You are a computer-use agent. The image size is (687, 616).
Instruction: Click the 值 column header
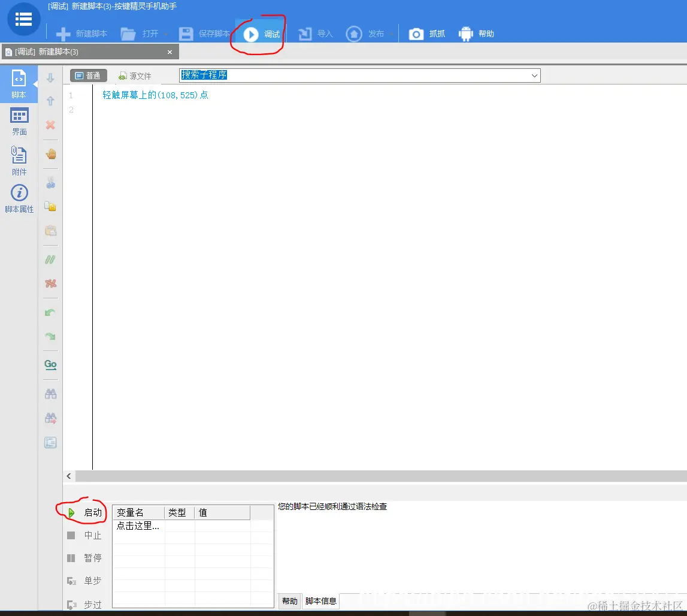(x=222, y=512)
